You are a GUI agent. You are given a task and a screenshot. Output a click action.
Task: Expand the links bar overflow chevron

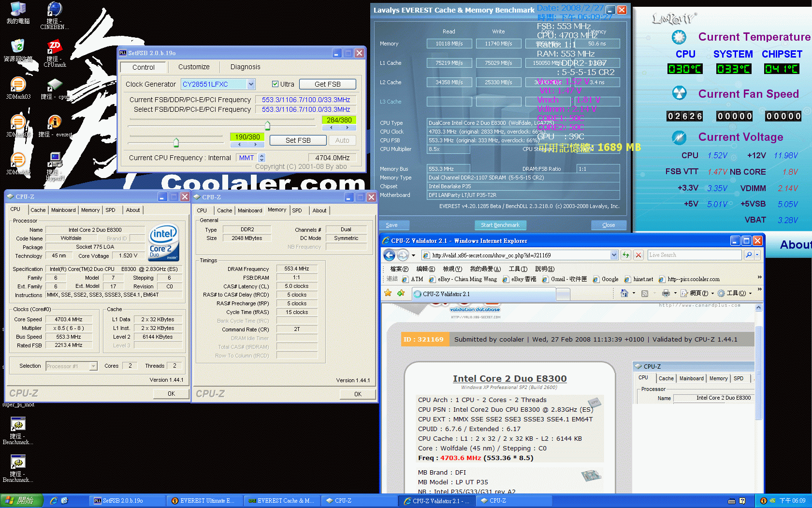[x=759, y=277]
